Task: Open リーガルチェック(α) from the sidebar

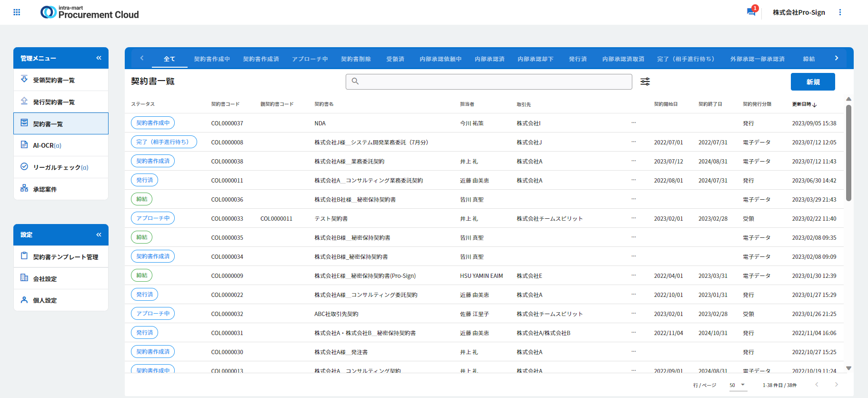Action: (61, 167)
